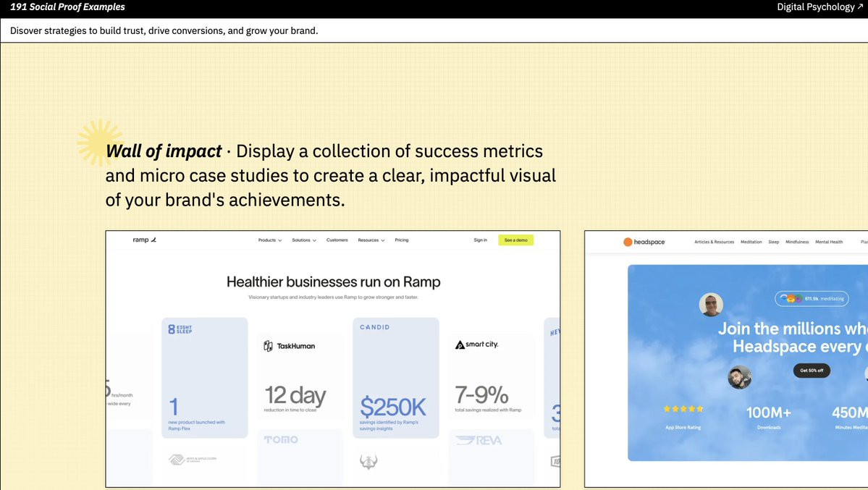Click the TaskHuman logo

[x=290, y=346]
